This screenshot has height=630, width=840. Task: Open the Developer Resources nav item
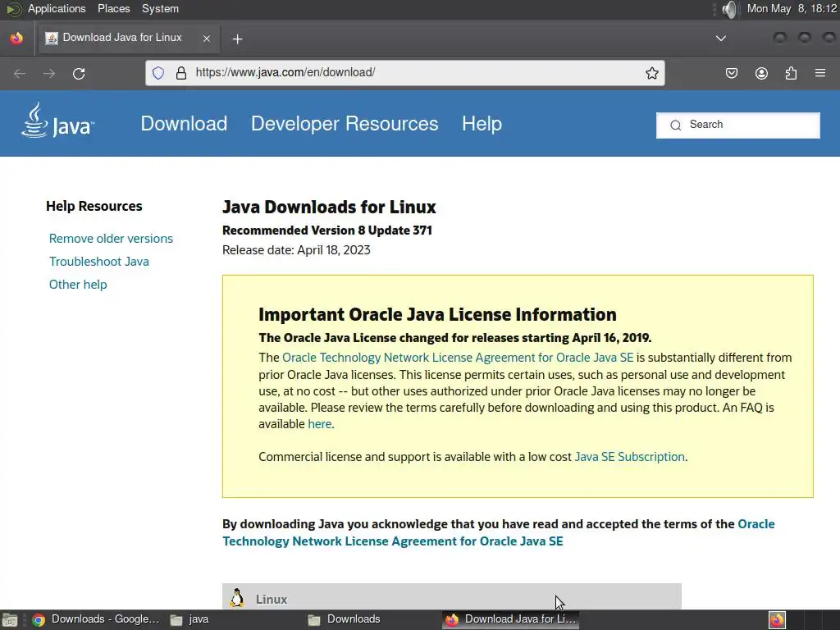345,124
